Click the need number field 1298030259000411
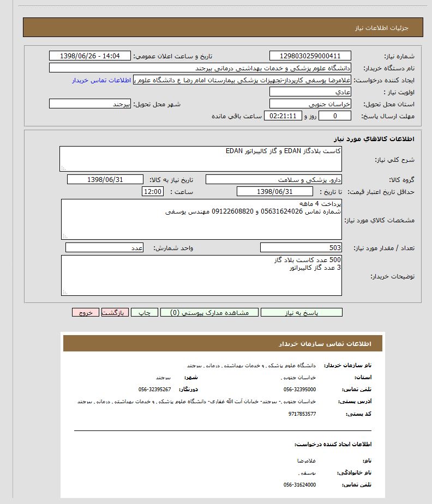This screenshot has width=432, height=504. pyautogui.click(x=310, y=56)
